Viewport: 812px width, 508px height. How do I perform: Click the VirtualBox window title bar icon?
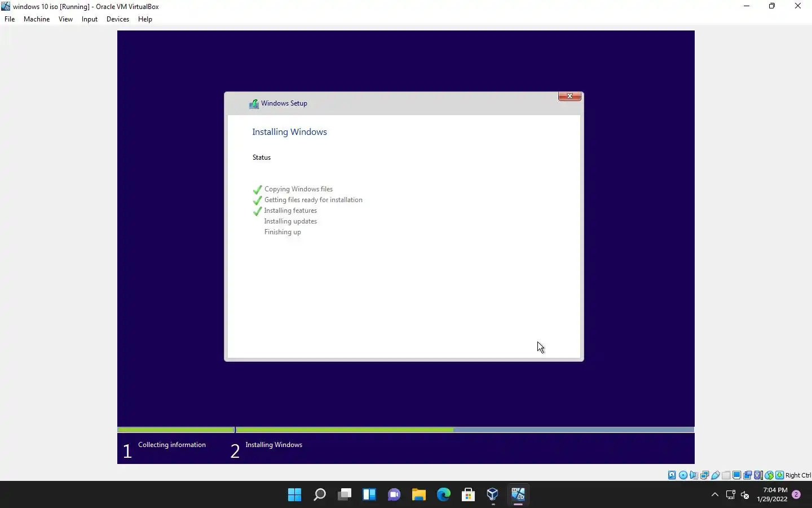point(6,6)
